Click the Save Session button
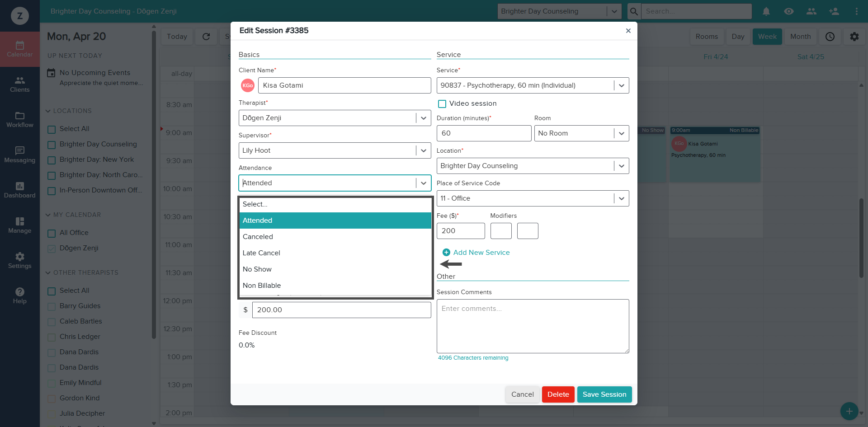The image size is (868, 427). 604,394
